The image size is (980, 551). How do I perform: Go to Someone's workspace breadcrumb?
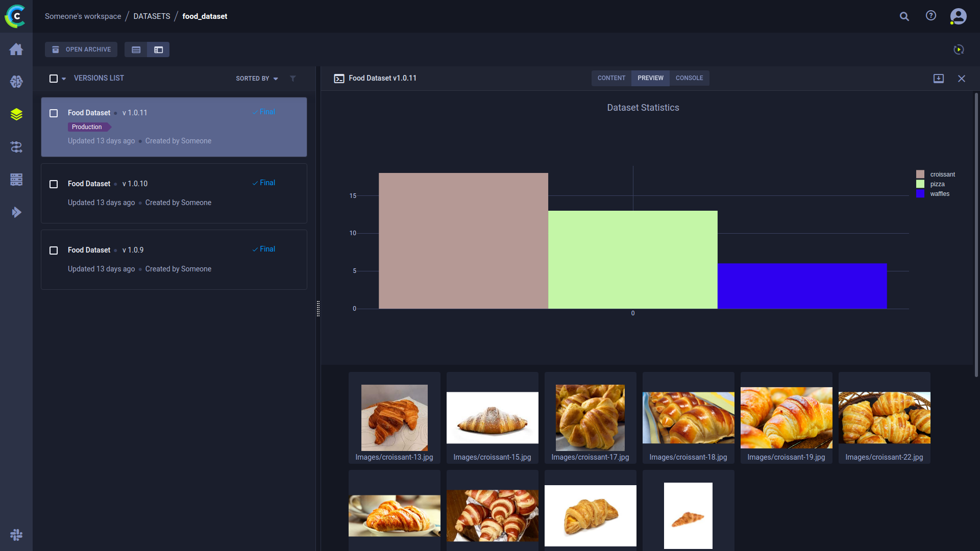pyautogui.click(x=83, y=16)
